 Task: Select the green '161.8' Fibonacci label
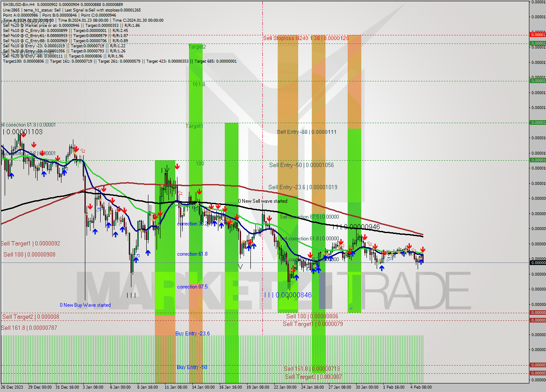(198, 84)
